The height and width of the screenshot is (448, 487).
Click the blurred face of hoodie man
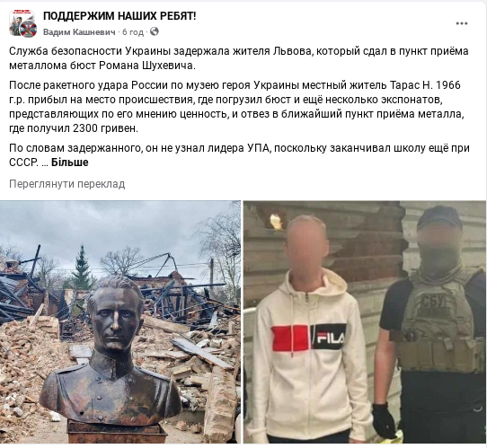[x=307, y=244]
